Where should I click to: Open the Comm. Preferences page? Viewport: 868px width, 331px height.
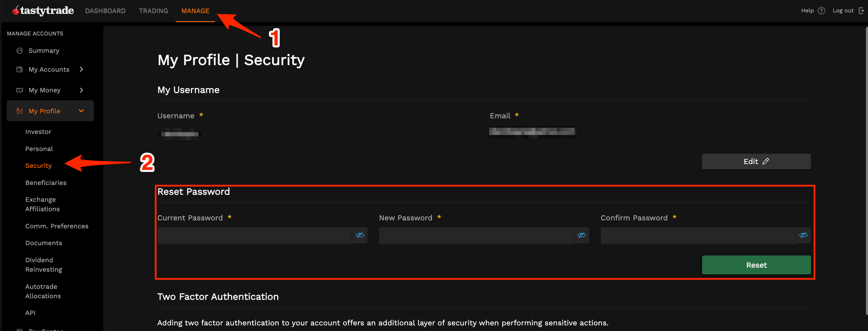coord(57,226)
